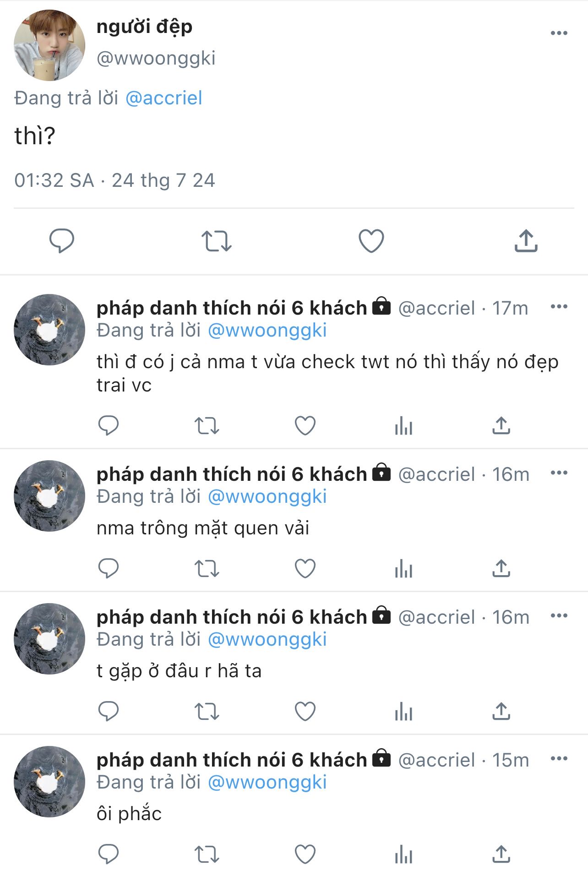
Task: Reply to the 'nma trông mặt quen vải' tweet
Action: 109,569
